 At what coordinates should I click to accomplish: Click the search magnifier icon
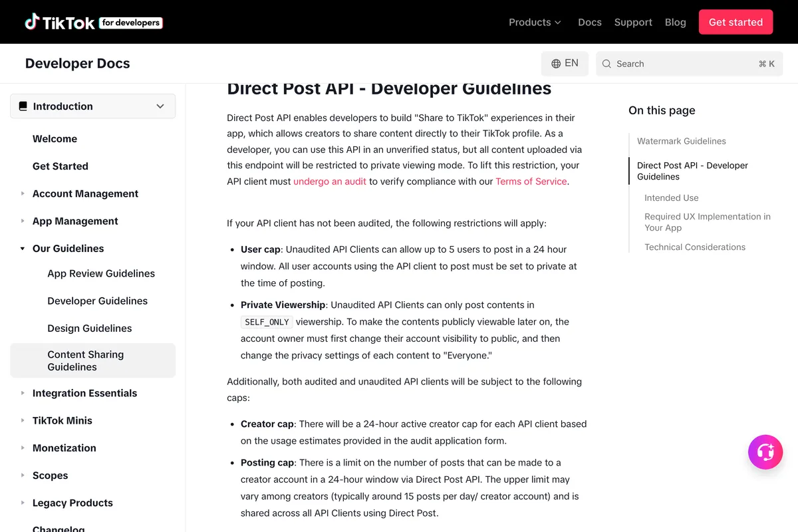606,64
